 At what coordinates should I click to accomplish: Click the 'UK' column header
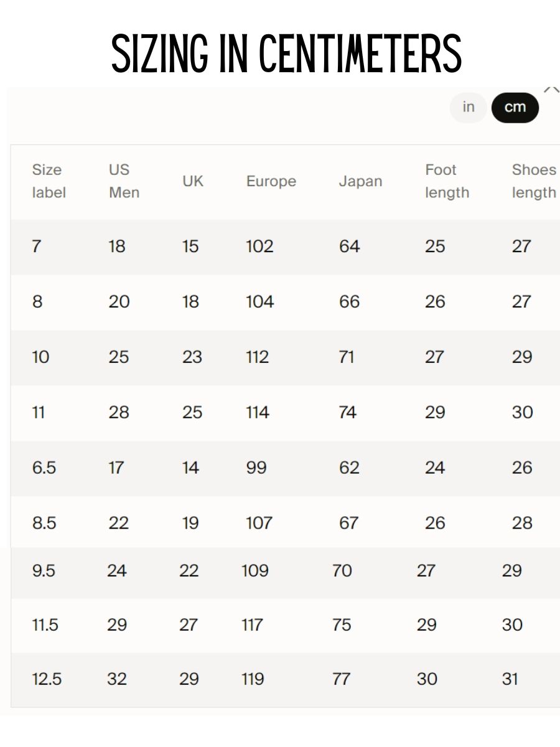pyautogui.click(x=193, y=181)
